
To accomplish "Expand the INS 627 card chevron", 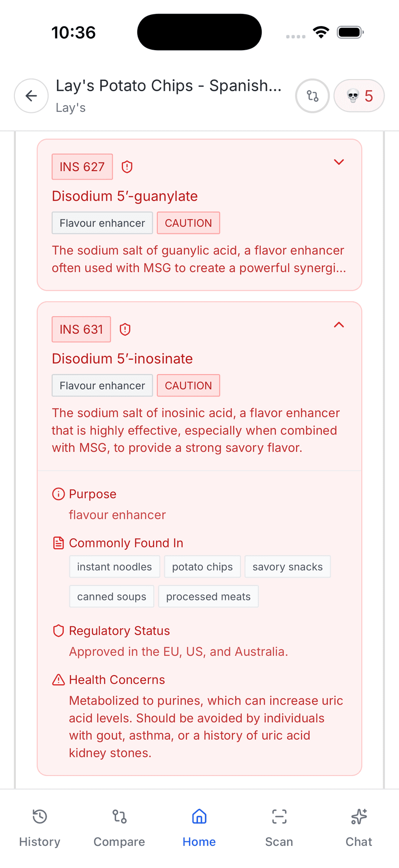I will (339, 162).
